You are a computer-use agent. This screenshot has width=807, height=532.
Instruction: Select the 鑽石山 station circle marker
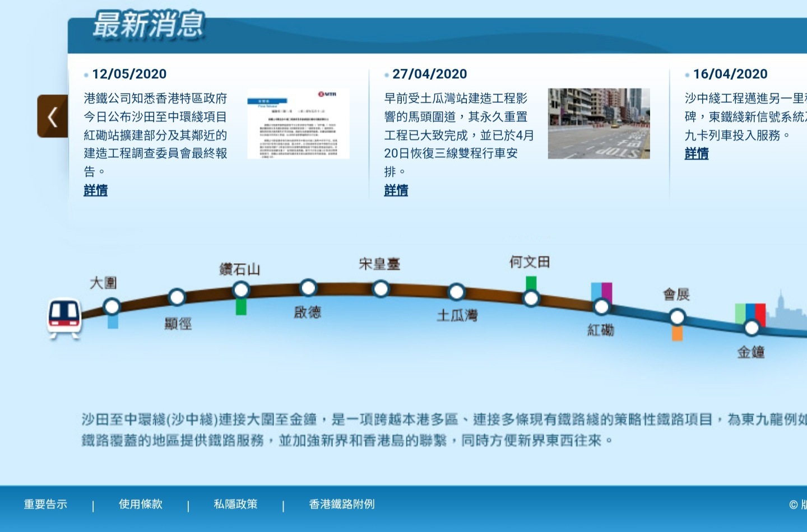tap(241, 290)
